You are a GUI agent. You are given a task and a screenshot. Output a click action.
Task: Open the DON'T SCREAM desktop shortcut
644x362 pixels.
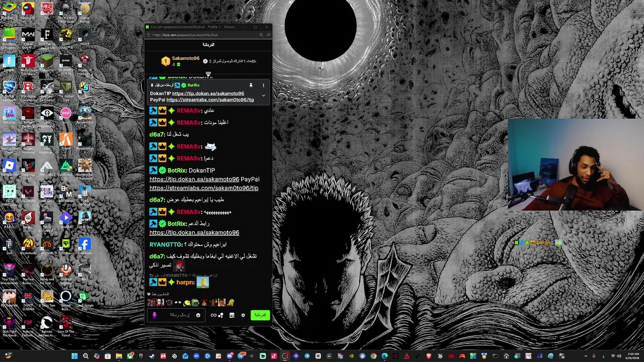(x=28, y=297)
